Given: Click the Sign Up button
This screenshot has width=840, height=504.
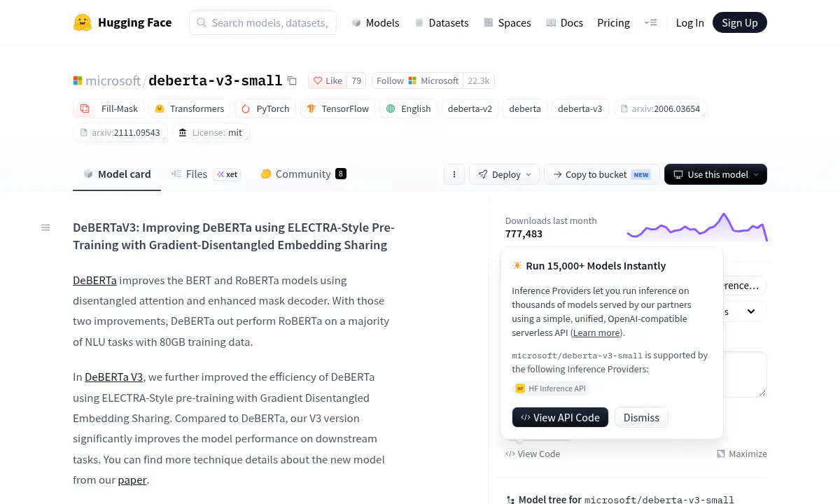Looking at the screenshot, I should 740,22.
